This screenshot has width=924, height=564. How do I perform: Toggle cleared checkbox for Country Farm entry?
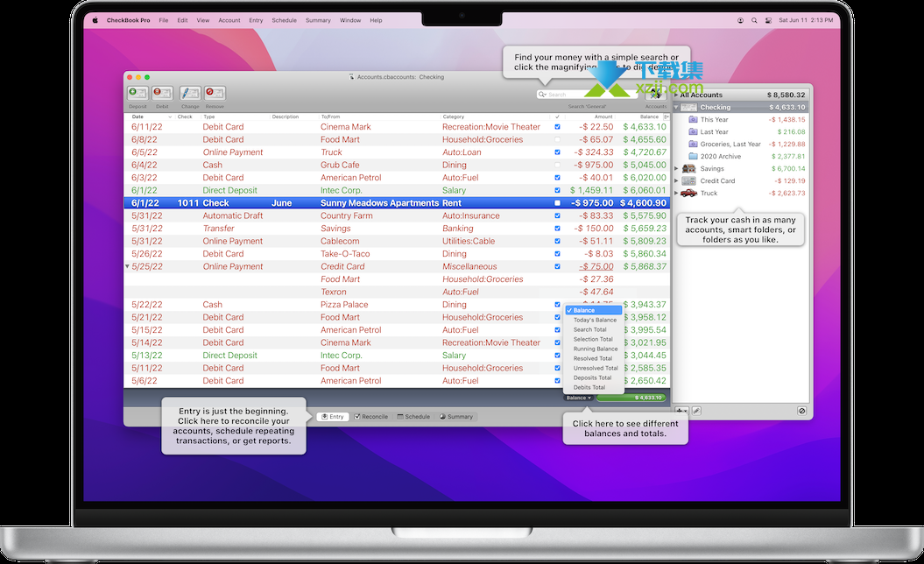point(557,215)
